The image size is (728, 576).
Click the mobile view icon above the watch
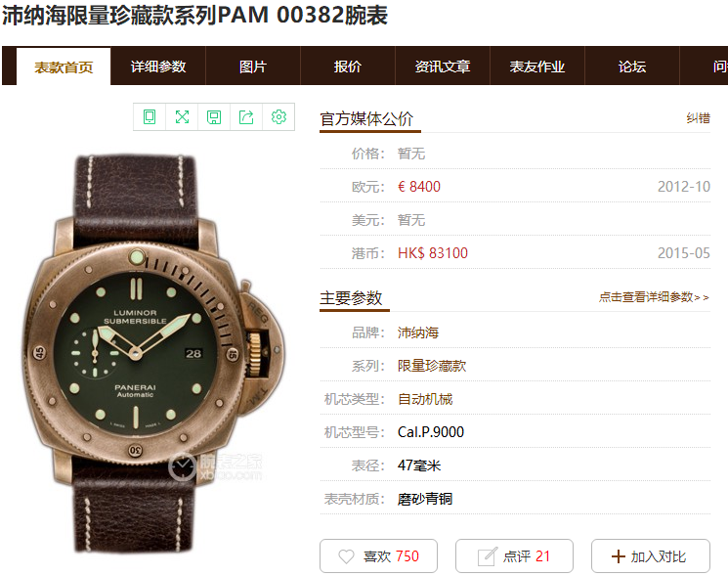pos(150,117)
